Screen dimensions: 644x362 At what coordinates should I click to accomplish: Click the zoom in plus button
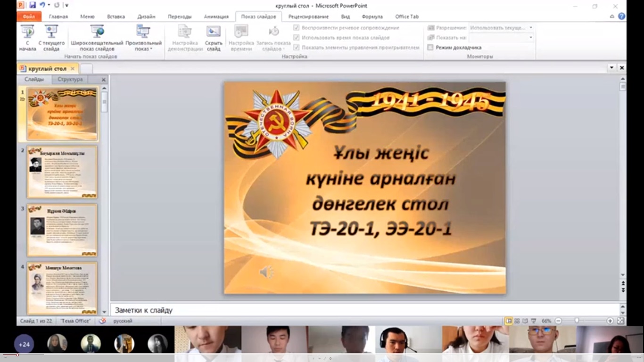(x=610, y=321)
